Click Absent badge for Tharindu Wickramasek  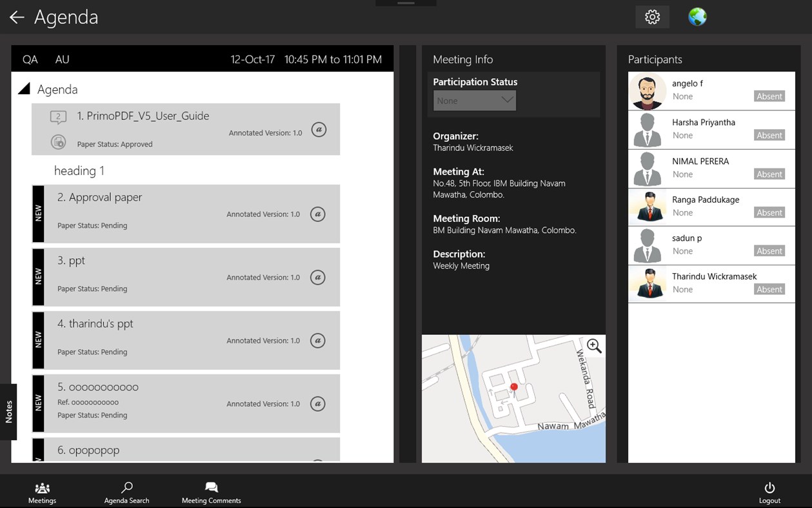click(769, 289)
